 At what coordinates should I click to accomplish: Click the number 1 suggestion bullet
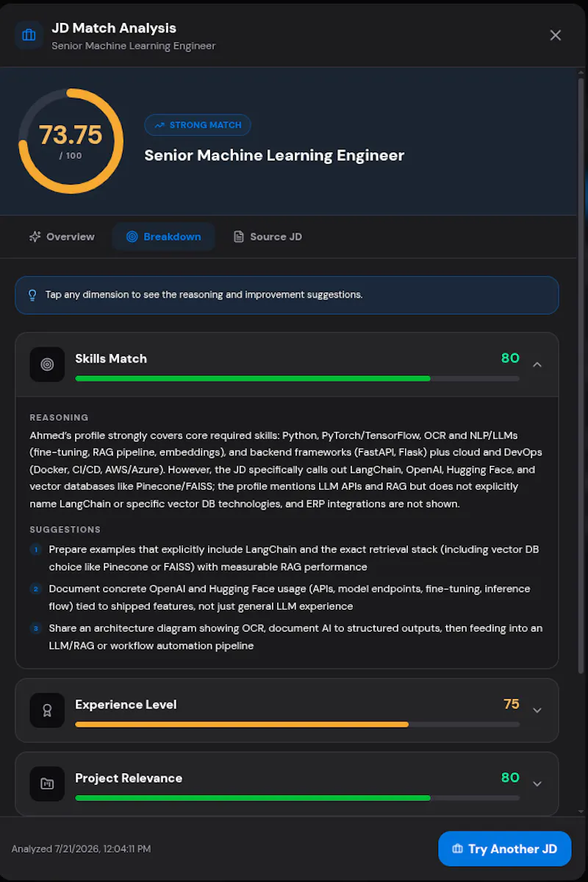(x=36, y=550)
